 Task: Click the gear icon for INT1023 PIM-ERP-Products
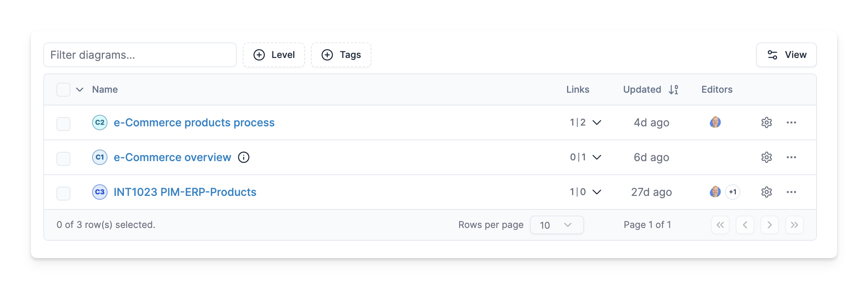(766, 192)
